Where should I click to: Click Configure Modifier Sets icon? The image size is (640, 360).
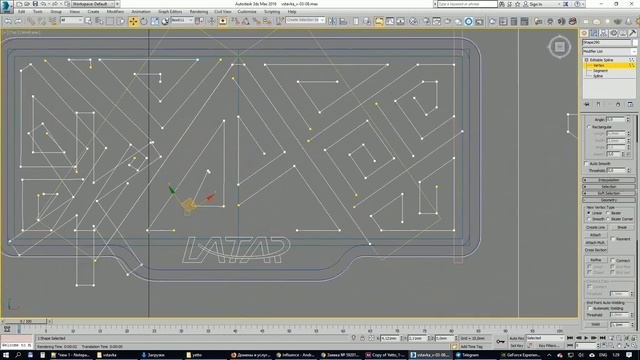click(630, 104)
